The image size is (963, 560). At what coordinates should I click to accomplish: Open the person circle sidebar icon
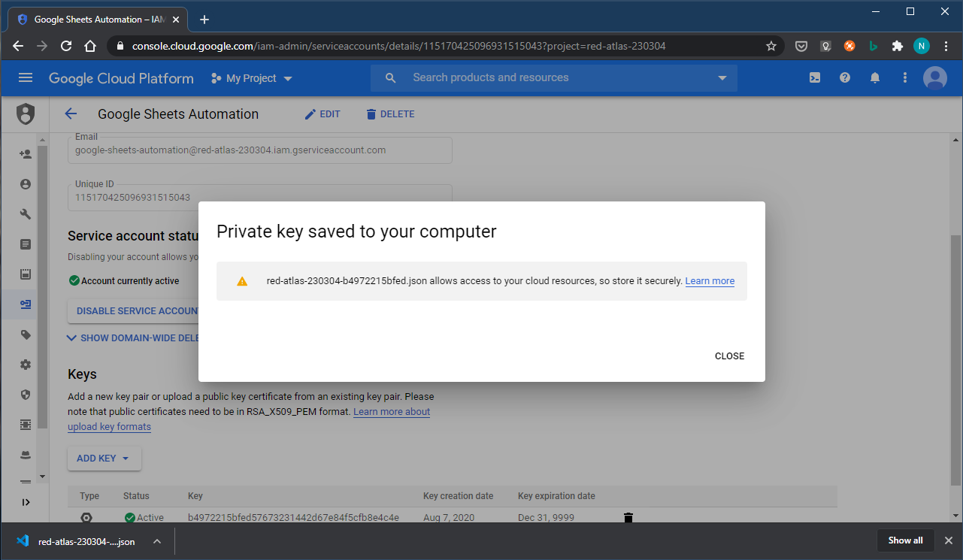(26, 184)
